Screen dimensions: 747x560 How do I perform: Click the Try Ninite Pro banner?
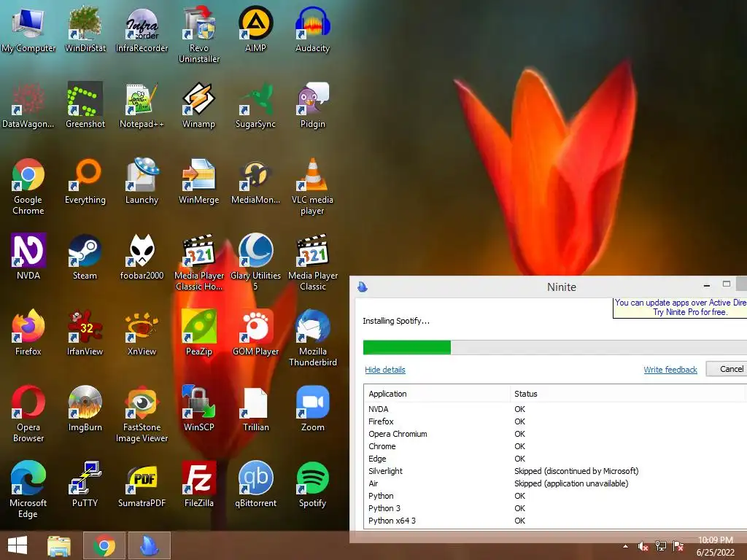(680, 308)
